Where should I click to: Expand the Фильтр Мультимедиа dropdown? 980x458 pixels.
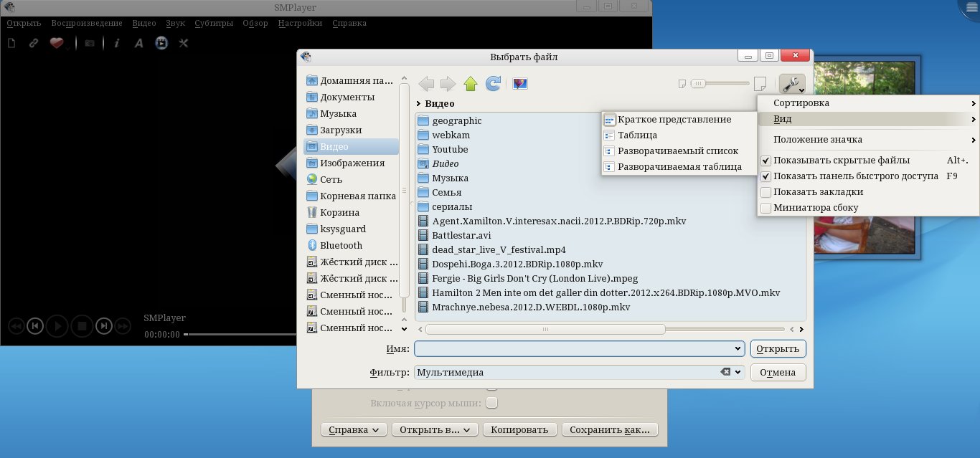click(739, 373)
